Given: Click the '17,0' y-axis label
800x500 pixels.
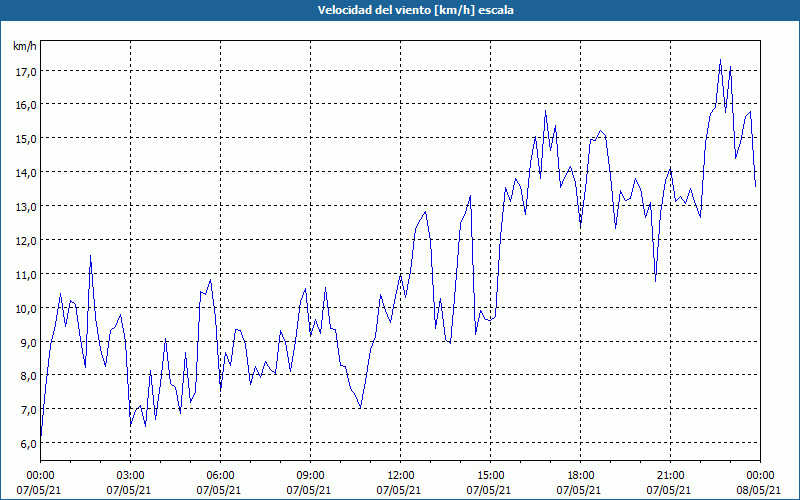Looking at the screenshot, I should pyautogui.click(x=26, y=71).
